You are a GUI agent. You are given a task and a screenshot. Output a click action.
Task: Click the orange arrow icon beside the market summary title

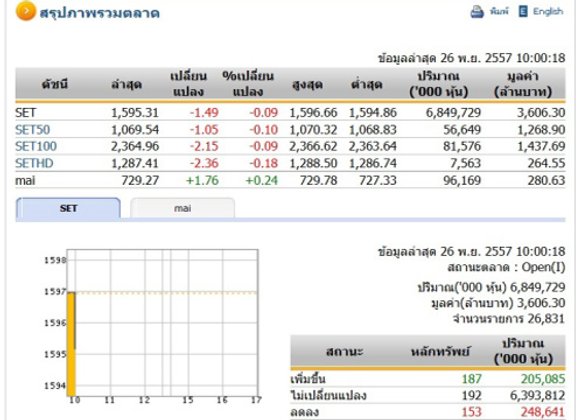click(26, 12)
